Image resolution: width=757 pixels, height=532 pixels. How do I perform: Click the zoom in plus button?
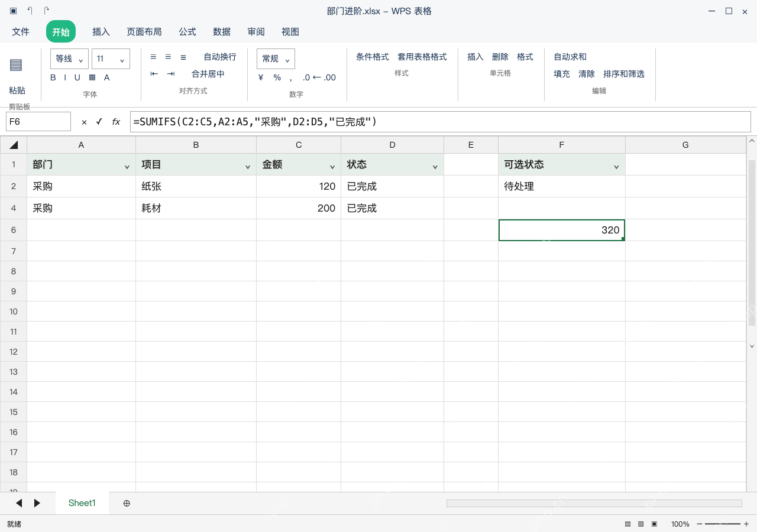pos(746,524)
